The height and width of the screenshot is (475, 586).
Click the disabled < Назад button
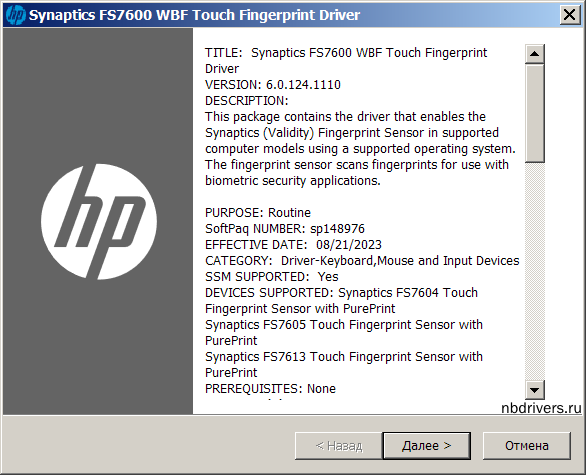(x=339, y=445)
